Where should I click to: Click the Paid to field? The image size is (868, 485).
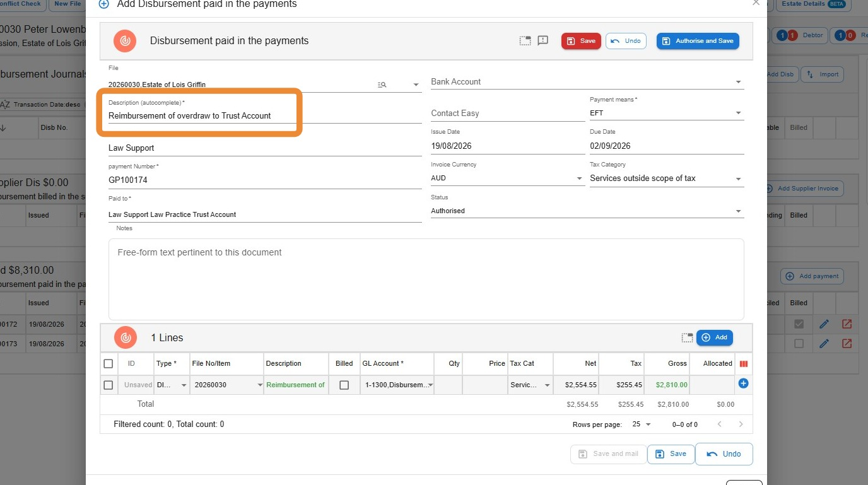tap(265, 214)
